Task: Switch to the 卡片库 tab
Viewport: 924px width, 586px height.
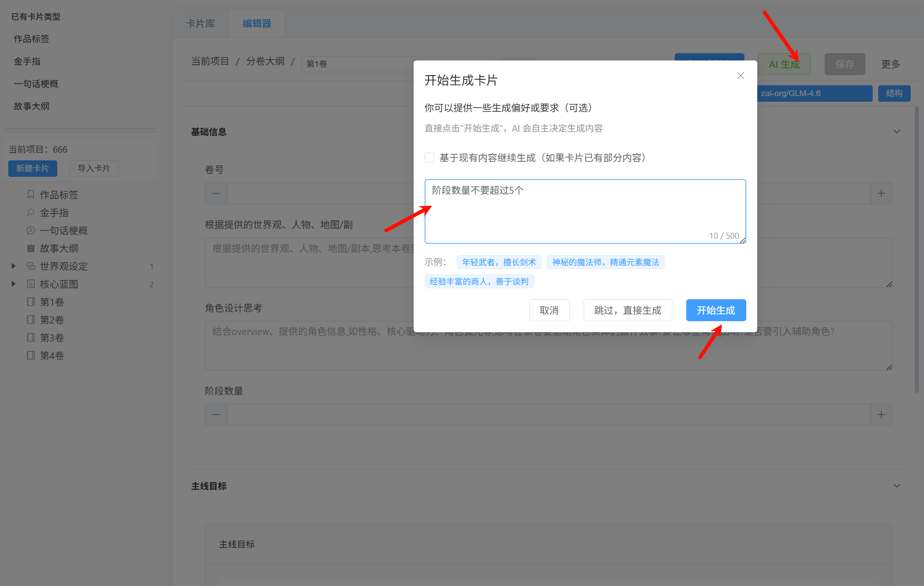Action: (x=201, y=23)
